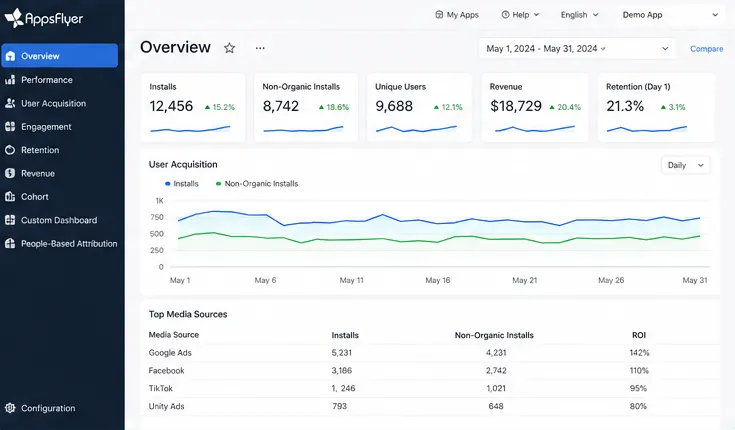Image resolution: width=735 pixels, height=430 pixels.
Task: Click the Revenue dollar icon
Action: pyautogui.click(x=10, y=174)
